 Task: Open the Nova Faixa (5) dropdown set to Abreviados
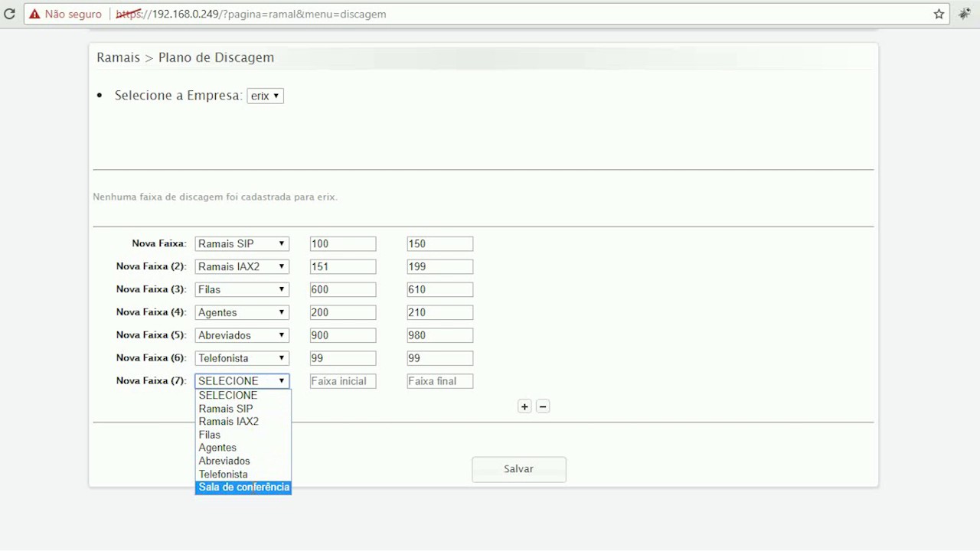click(242, 335)
